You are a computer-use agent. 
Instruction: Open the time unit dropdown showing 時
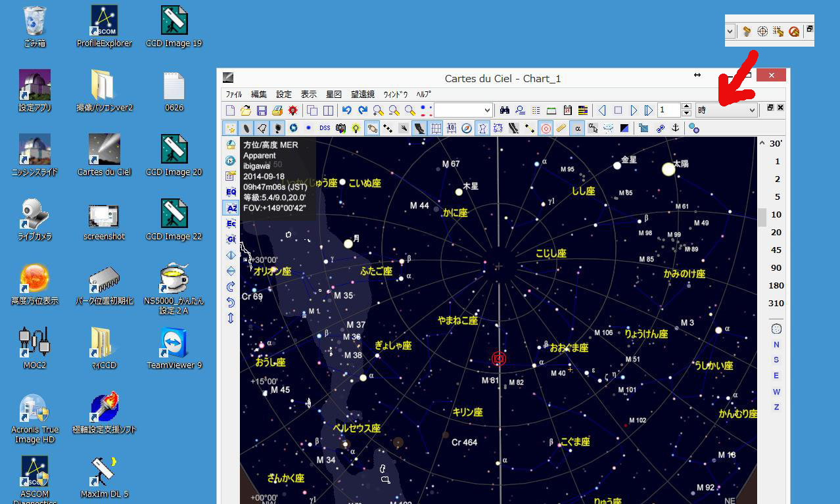coord(726,110)
